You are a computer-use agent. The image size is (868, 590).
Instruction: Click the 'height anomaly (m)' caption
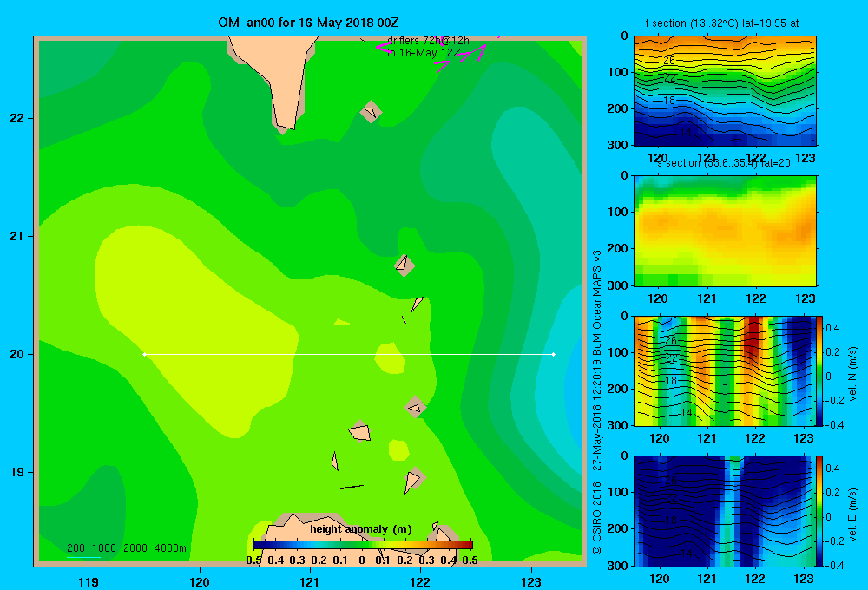(361, 529)
